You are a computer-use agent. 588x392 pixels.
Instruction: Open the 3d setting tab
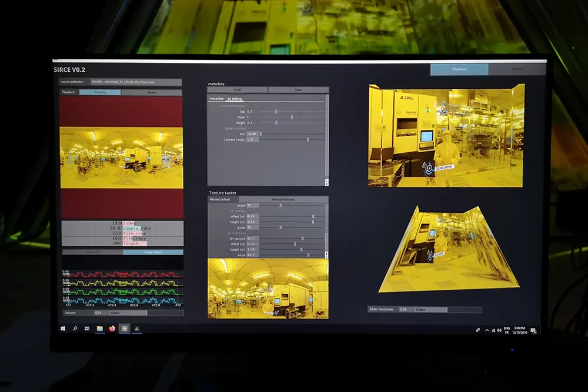click(x=235, y=99)
